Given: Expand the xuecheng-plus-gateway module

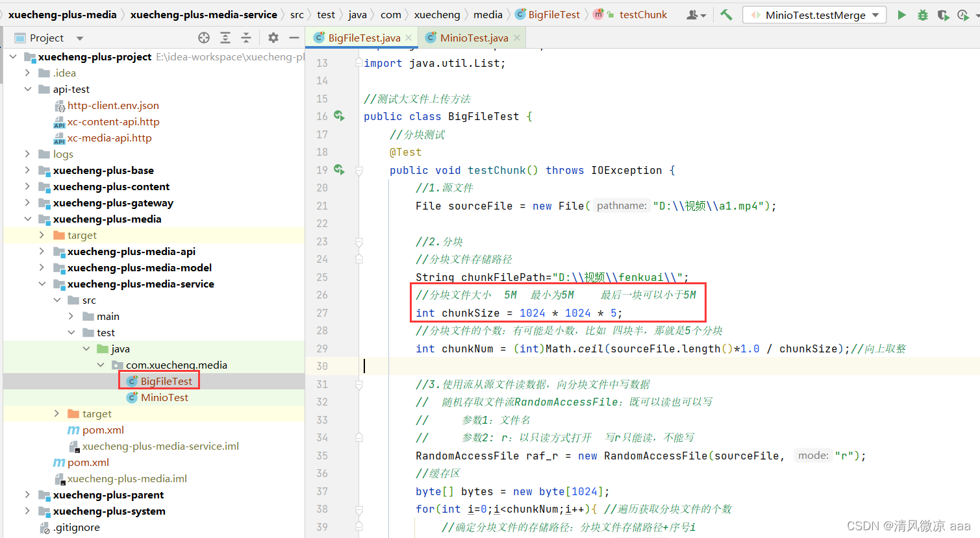Looking at the screenshot, I should (27, 202).
